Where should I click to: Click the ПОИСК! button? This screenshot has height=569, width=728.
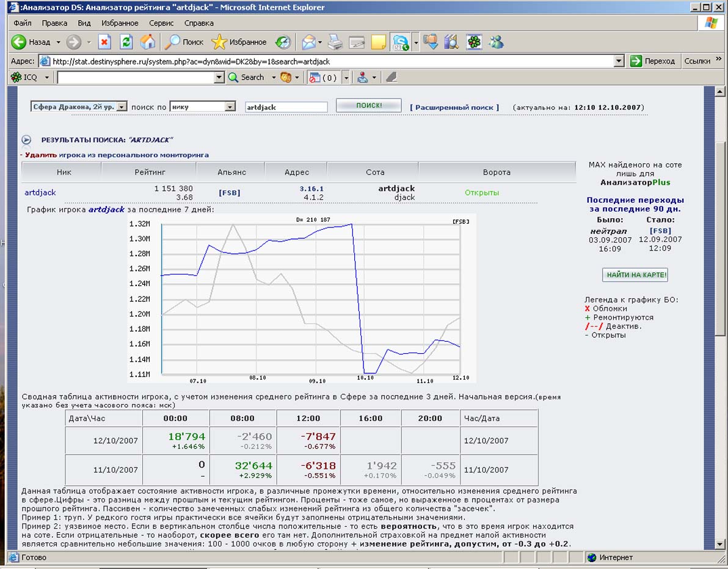point(369,106)
